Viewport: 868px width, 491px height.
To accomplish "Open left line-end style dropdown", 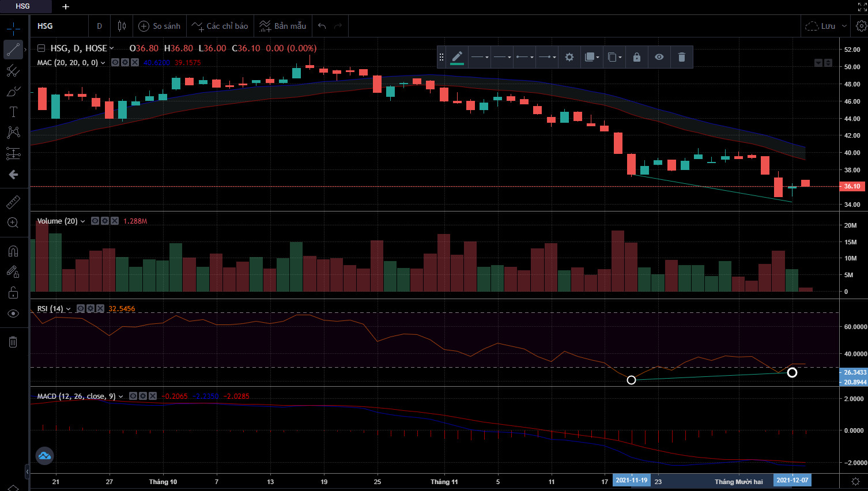I will (x=524, y=57).
